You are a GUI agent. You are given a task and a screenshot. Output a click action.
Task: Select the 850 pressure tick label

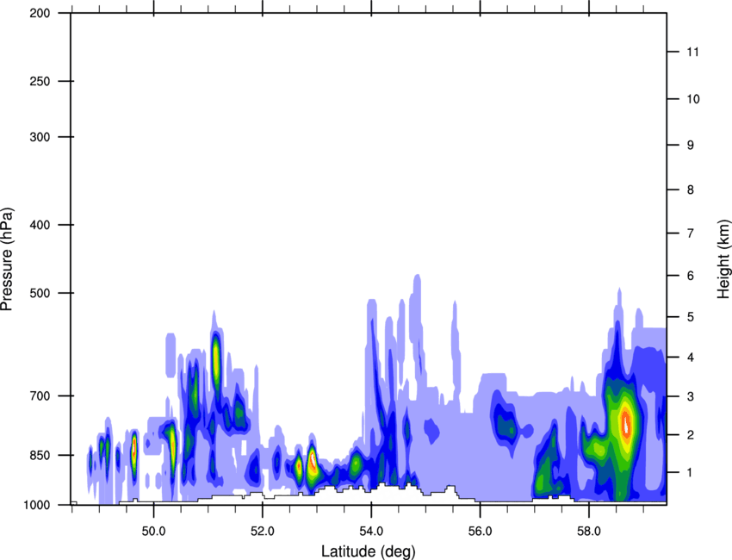coord(40,455)
